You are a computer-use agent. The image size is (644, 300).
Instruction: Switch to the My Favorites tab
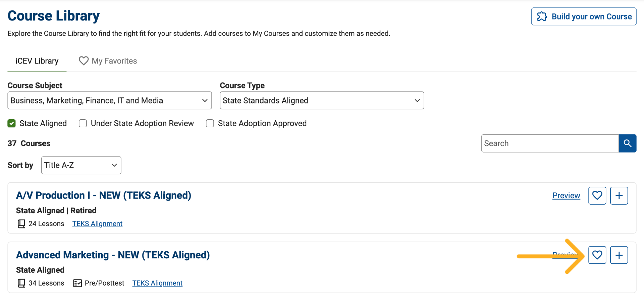click(108, 61)
